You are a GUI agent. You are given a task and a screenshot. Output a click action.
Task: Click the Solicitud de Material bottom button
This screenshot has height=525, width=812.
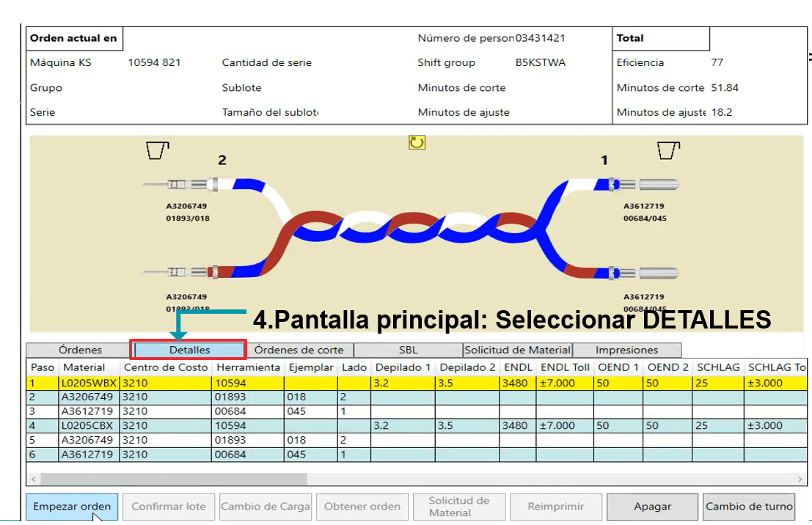(x=459, y=507)
